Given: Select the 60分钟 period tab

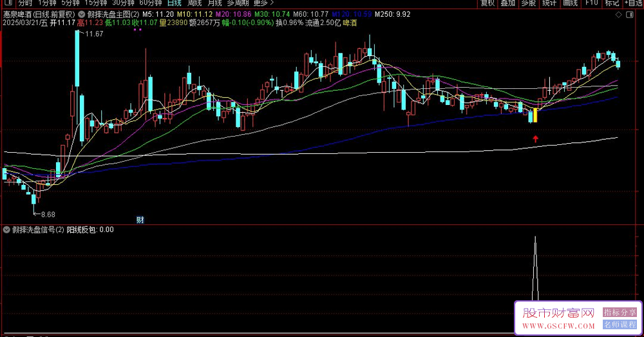Looking at the screenshot, I should pyautogui.click(x=151, y=3).
